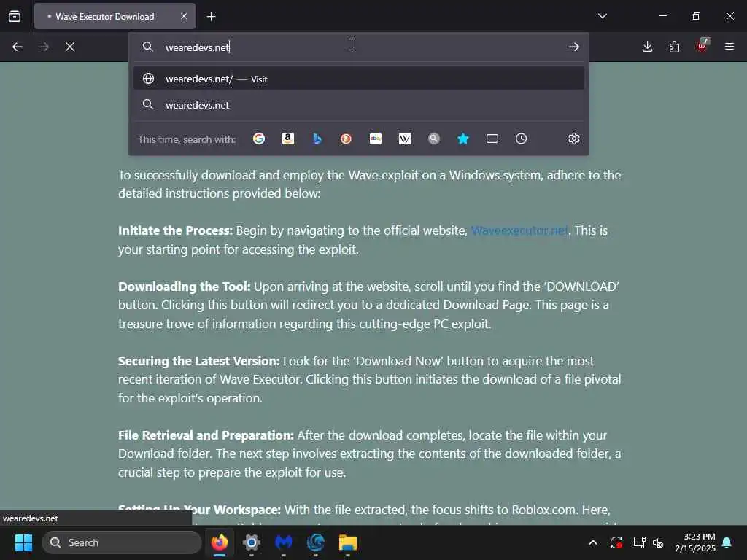Go forward to the next page

pos(44,47)
